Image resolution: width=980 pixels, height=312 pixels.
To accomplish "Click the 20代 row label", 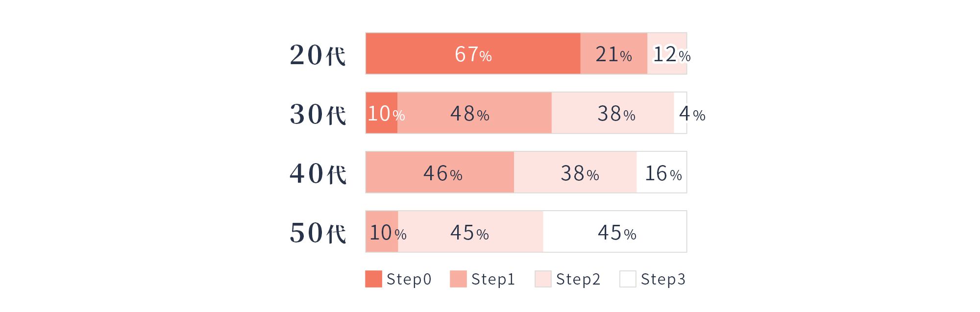I will (x=318, y=54).
